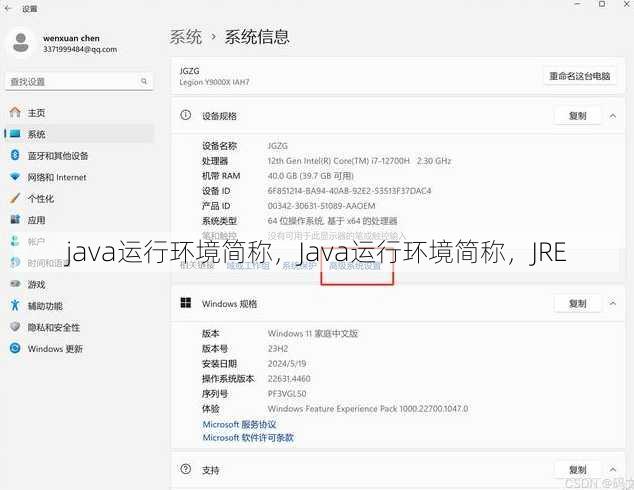Viewport: 634px width, 490px height.
Task: Open the Microsoft 软件许可条款 link
Action: [x=248, y=437]
